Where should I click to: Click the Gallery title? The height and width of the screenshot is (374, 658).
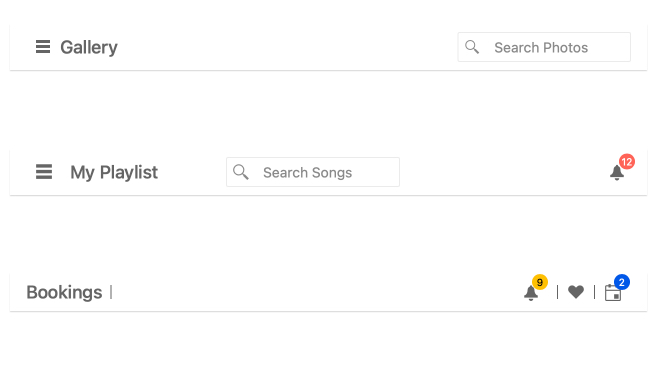pos(89,47)
